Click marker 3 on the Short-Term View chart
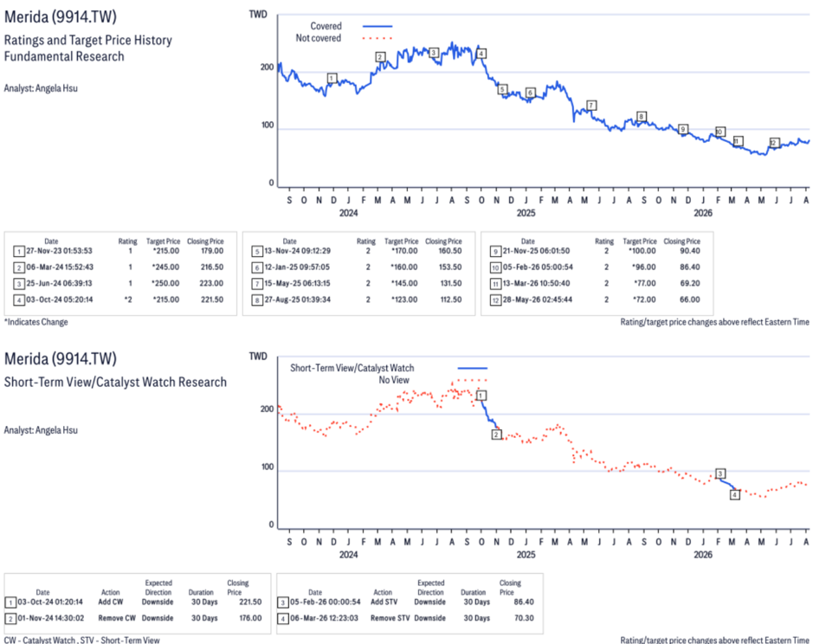Image resolution: width=813 pixels, height=644 pixels. click(x=720, y=473)
